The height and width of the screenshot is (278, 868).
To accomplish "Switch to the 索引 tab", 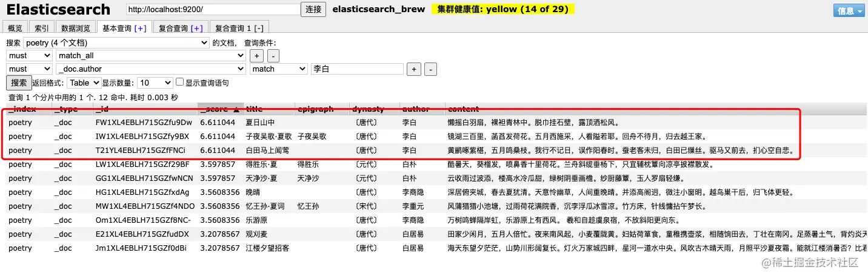I will tap(42, 28).
